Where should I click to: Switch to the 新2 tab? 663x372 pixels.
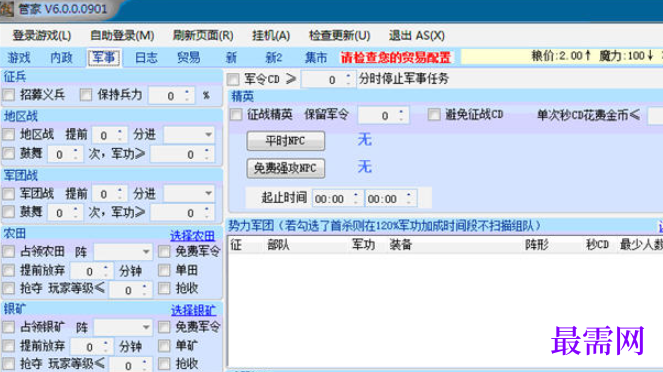(x=274, y=57)
